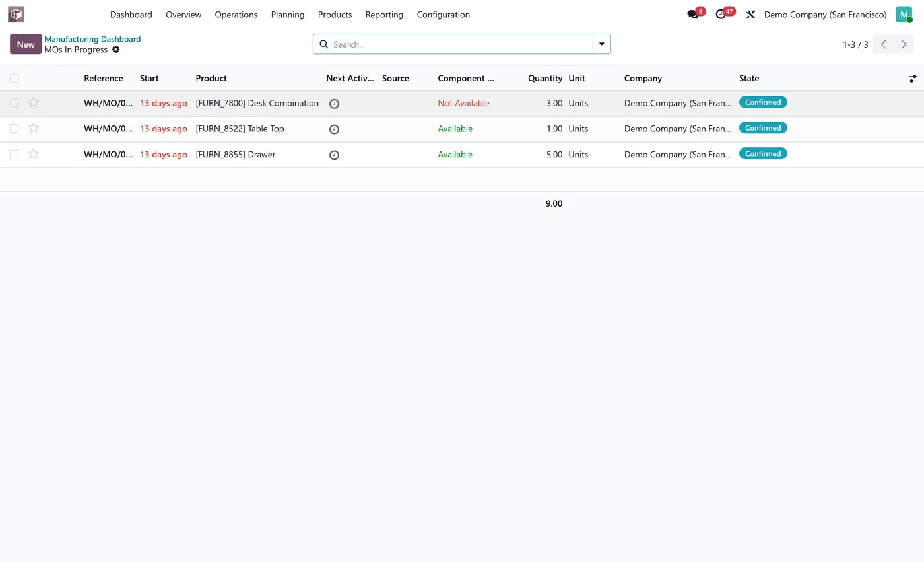Sort by the State column header

coord(749,78)
